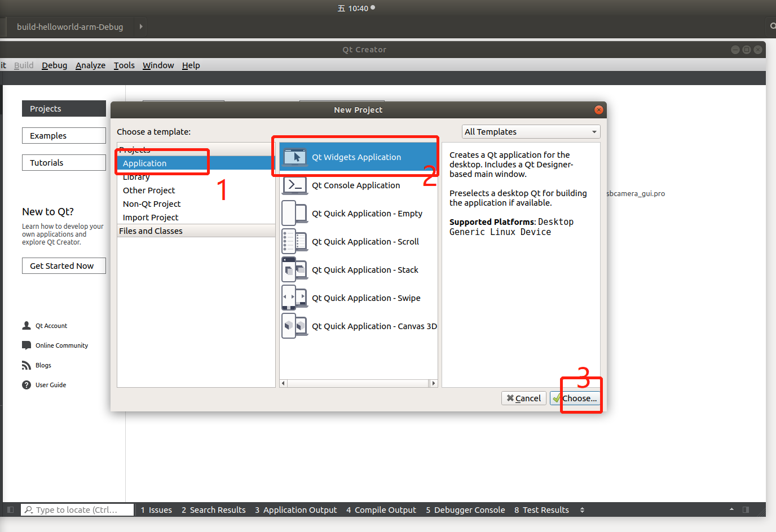Open the Window menu
Viewport: 776px width, 532px height.
click(158, 65)
